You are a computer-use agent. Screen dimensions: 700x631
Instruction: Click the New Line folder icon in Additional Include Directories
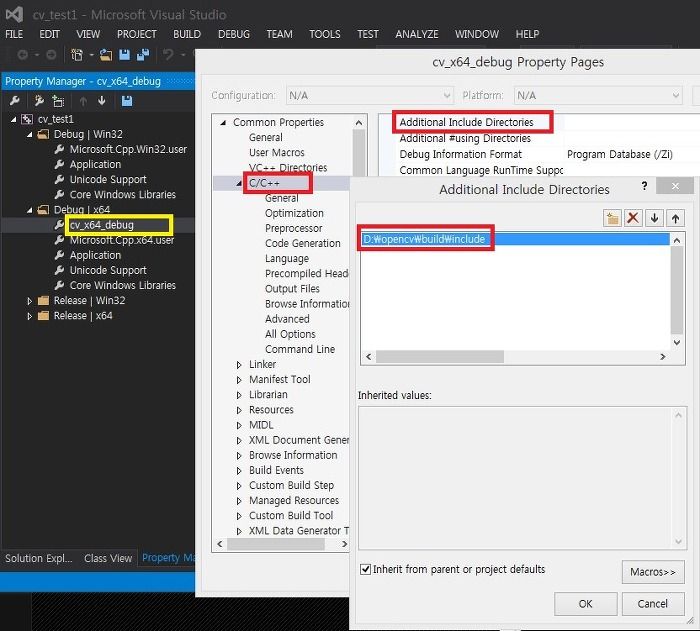click(x=612, y=218)
